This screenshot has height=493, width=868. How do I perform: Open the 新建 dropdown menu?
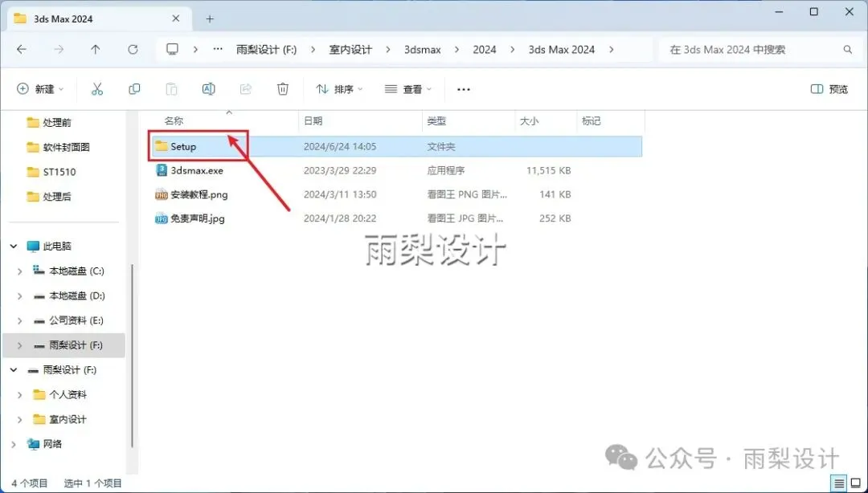click(40, 89)
